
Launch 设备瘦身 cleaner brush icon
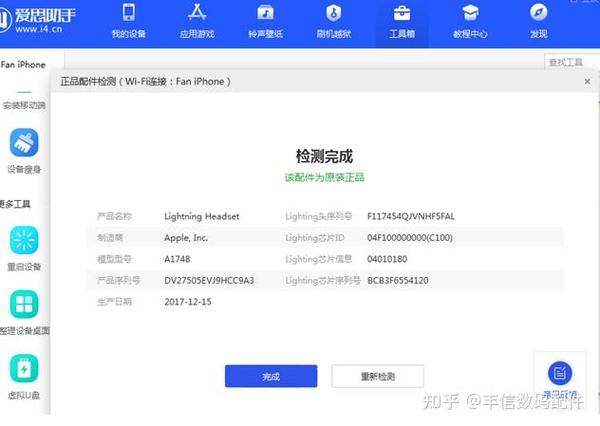point(24,143)
